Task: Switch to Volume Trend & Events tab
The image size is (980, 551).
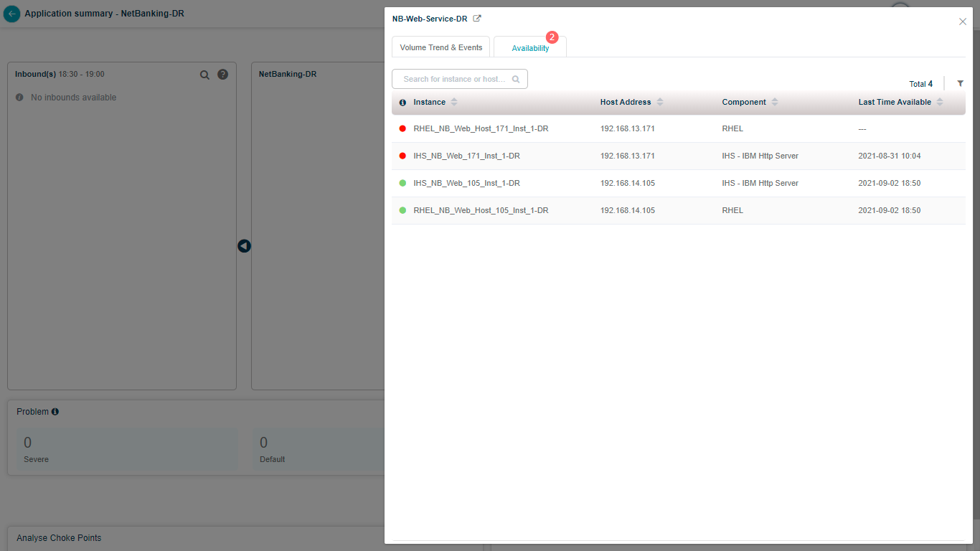Action: tap(440, 47)
